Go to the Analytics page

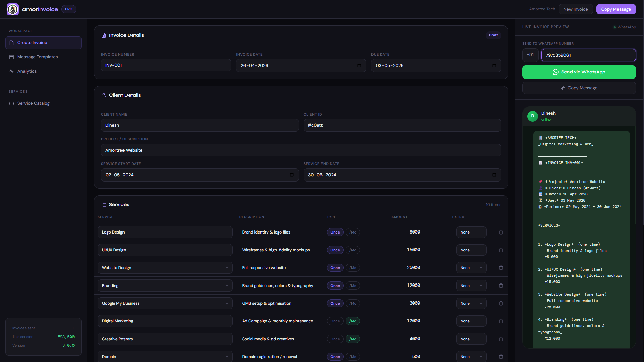coord(27,71)
